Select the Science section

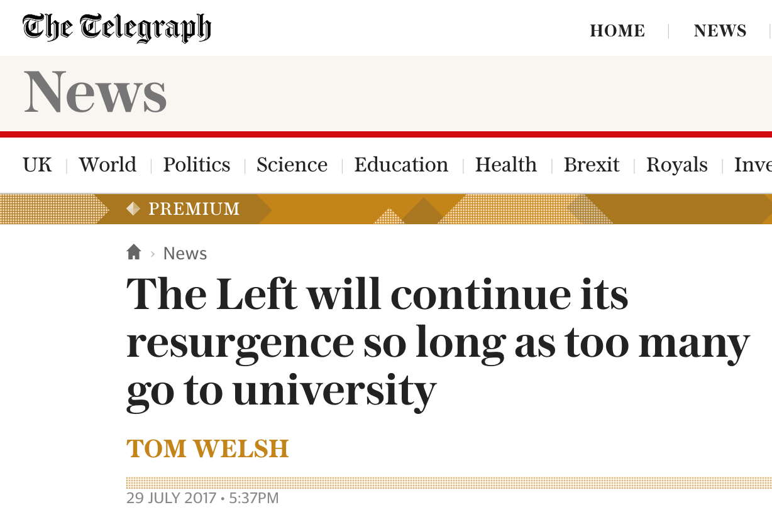tap(292, 165)
